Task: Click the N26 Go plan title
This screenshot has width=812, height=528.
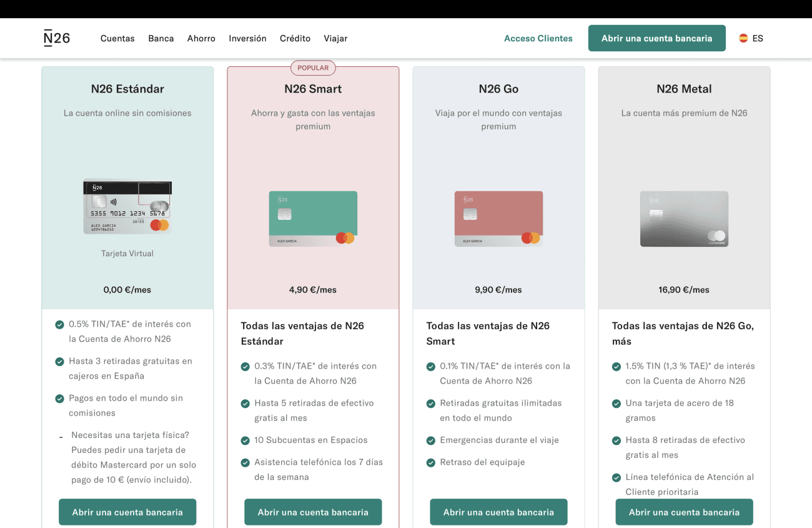Action: click(x=498, y=89)
